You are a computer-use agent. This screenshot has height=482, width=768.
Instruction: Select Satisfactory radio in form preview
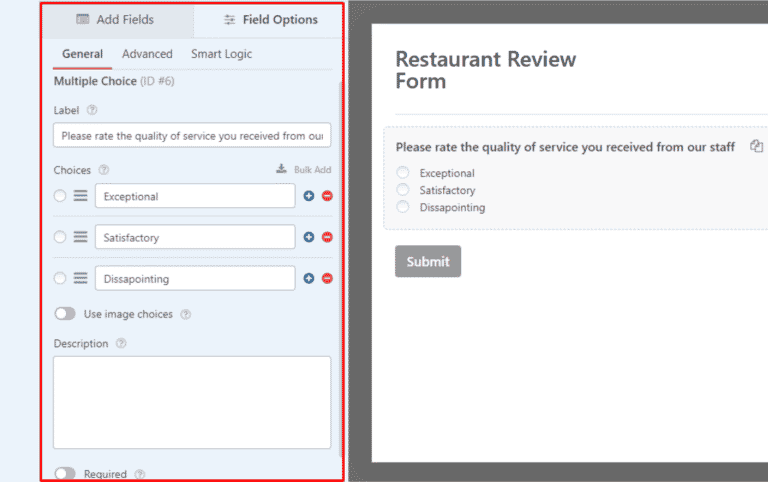coord(403,190)
